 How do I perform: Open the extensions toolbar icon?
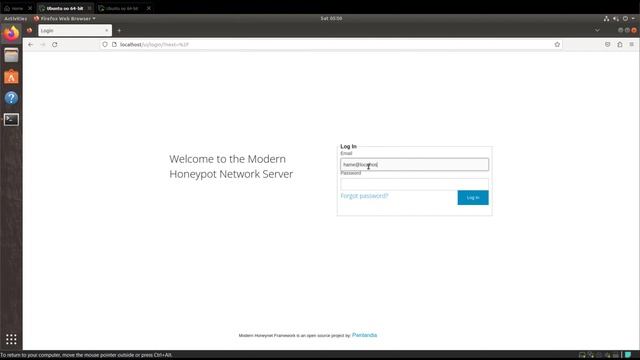pyautogui.click(x=620, y=44)
